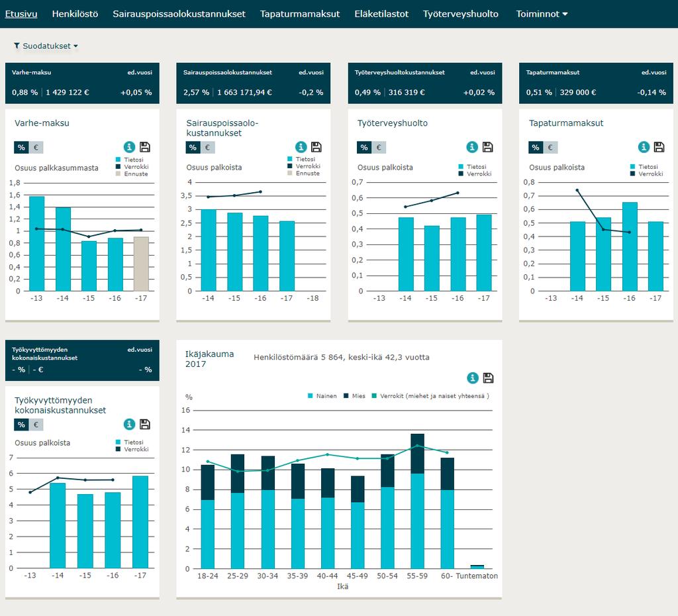Click the -13 bar in Varhe-maksu chart
This screenshot has width=678, height=616.
(x=37, y=244)
